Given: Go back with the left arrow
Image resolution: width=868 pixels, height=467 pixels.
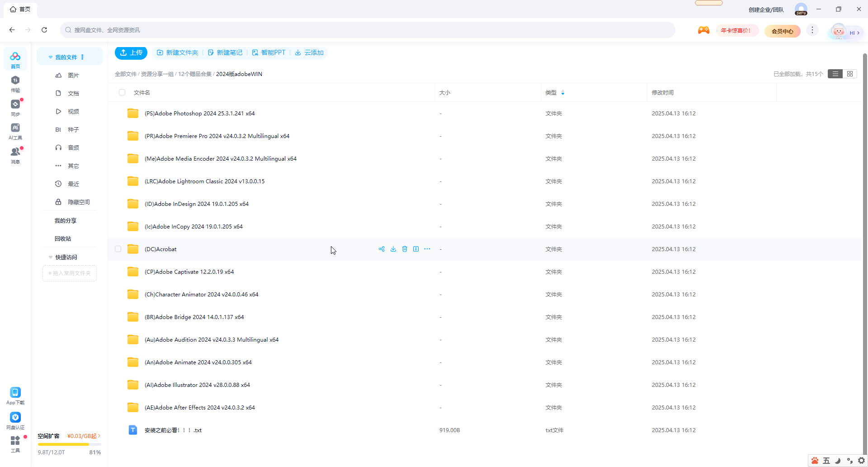Looking at the screenshot, I should point(12,30).
